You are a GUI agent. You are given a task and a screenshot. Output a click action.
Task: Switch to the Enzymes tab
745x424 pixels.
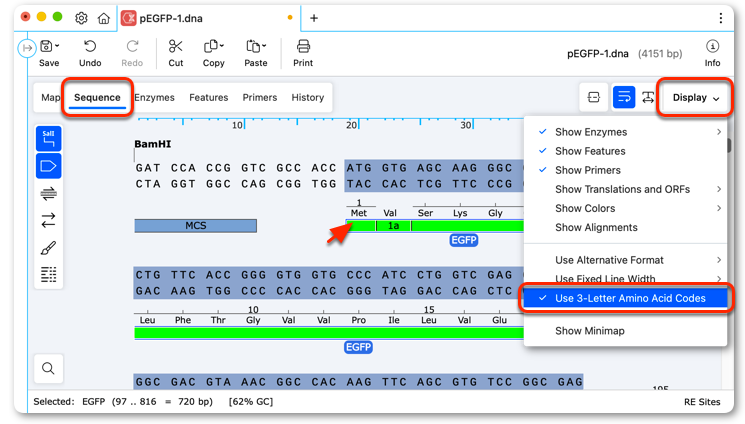pos(154,97)
